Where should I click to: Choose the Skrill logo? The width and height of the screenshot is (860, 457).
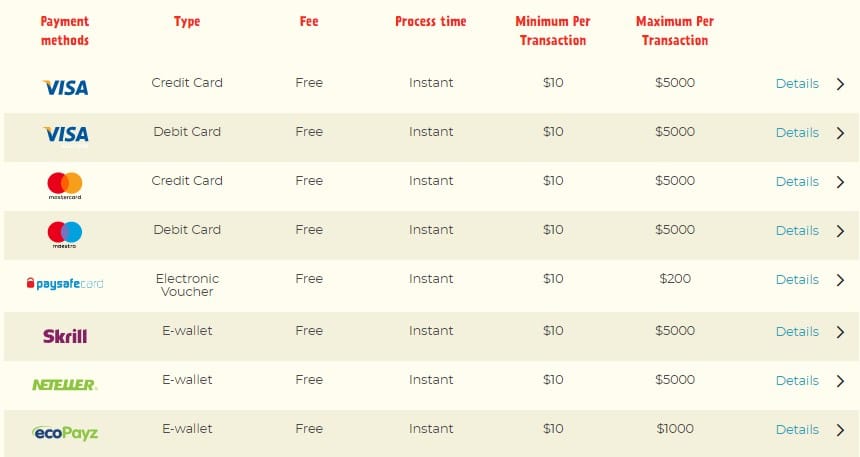click(x=65, y=336)
